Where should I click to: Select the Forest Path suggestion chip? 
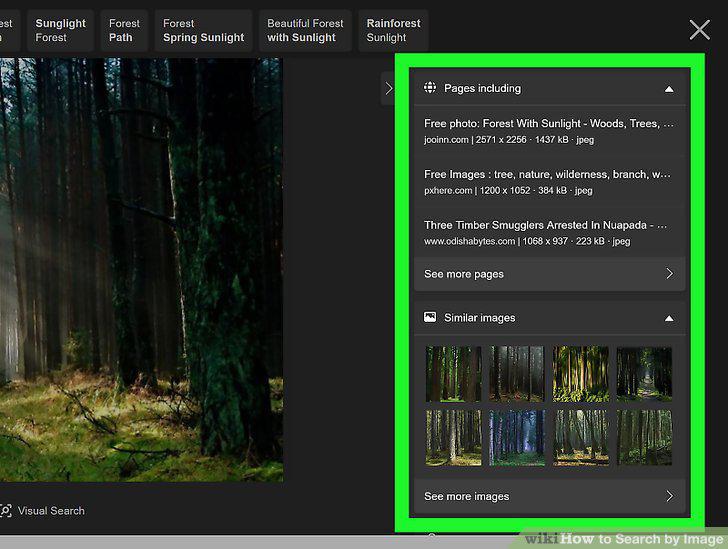click(x=124, y=30)
